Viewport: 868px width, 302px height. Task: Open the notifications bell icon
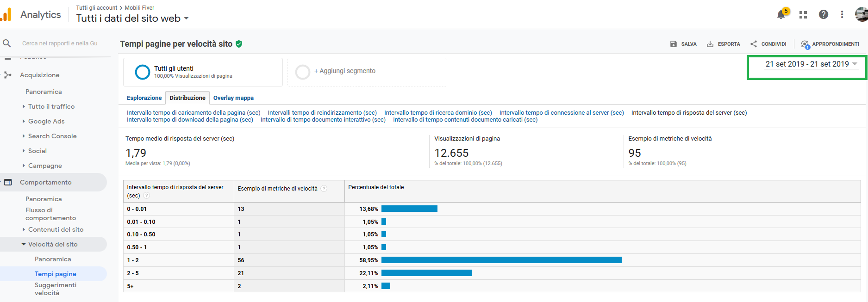pos(781,15)
